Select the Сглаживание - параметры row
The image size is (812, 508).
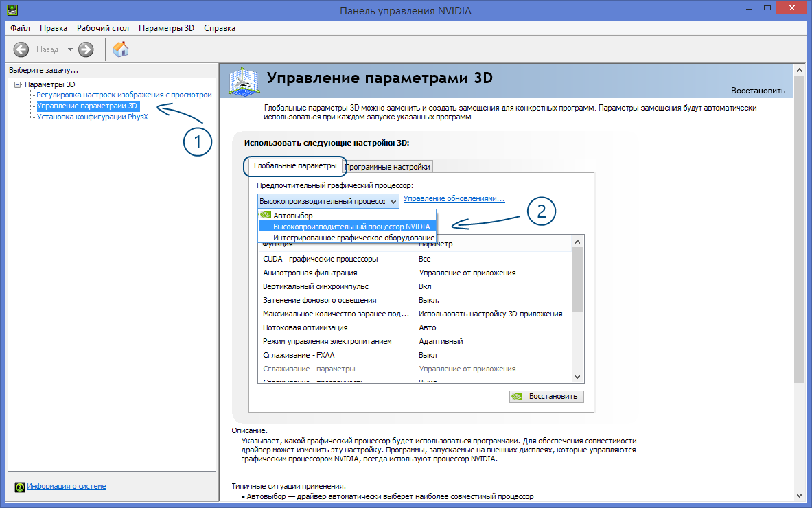click(415, 369)
